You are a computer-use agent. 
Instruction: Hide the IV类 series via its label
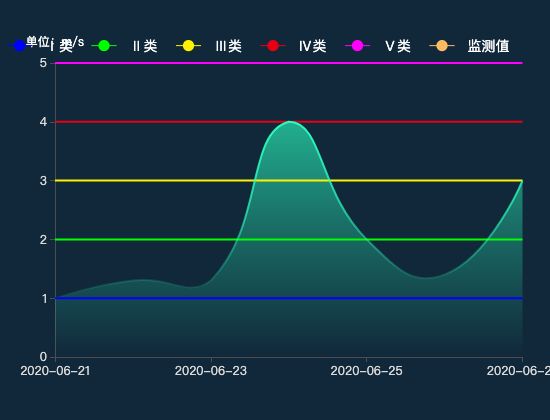tap(313, 46)
